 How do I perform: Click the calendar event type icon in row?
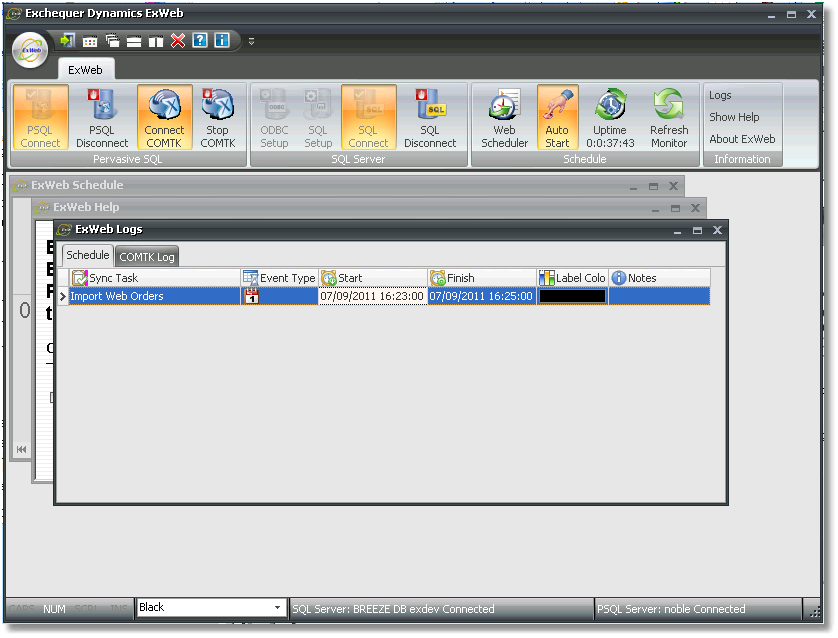pyautogui.click(x=251, y=296)
